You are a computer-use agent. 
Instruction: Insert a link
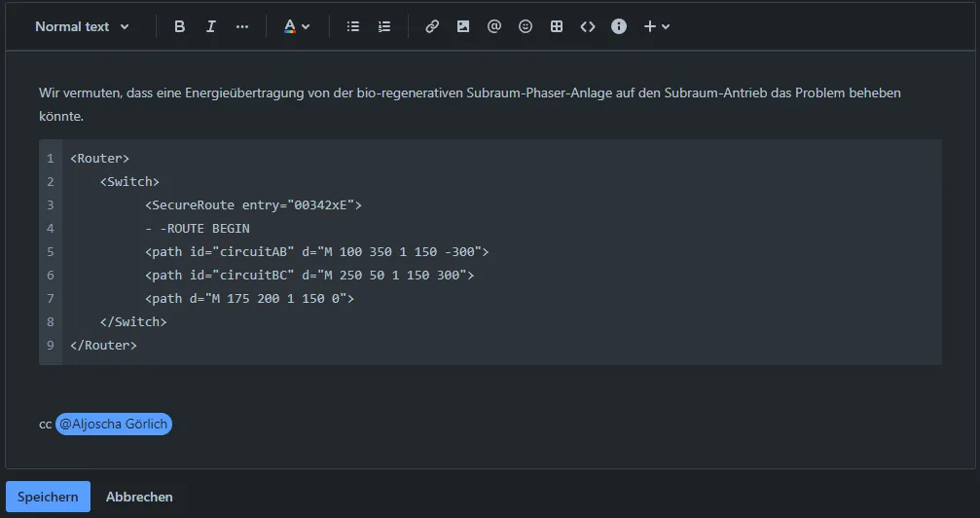[x=432, y=26]
